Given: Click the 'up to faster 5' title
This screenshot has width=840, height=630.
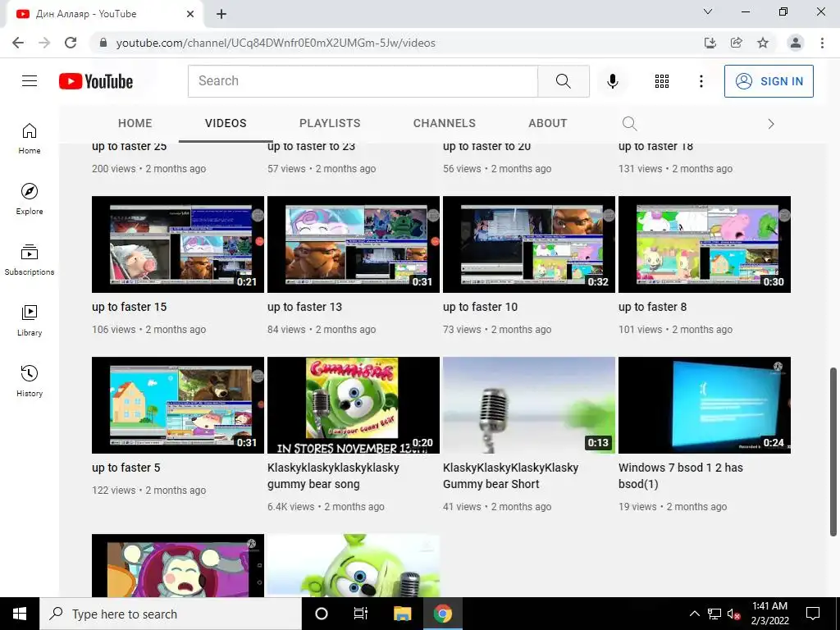Looking at the screenshot, I should 126,468.
